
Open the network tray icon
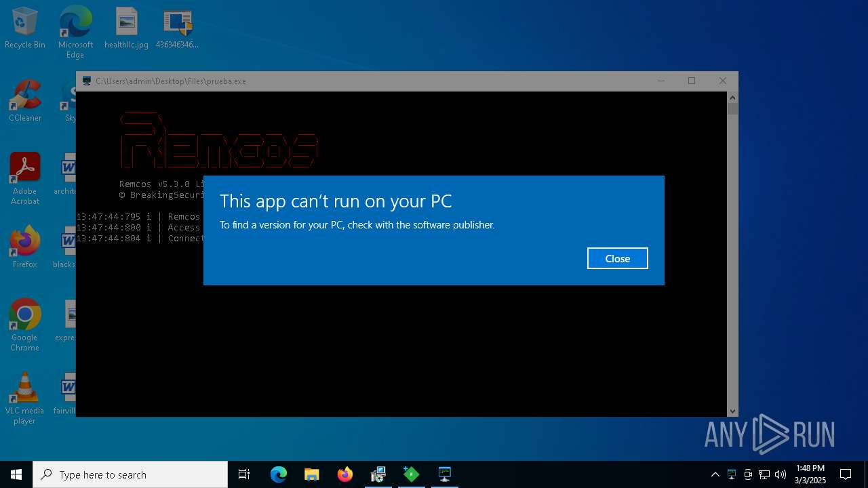coord(764,474)
